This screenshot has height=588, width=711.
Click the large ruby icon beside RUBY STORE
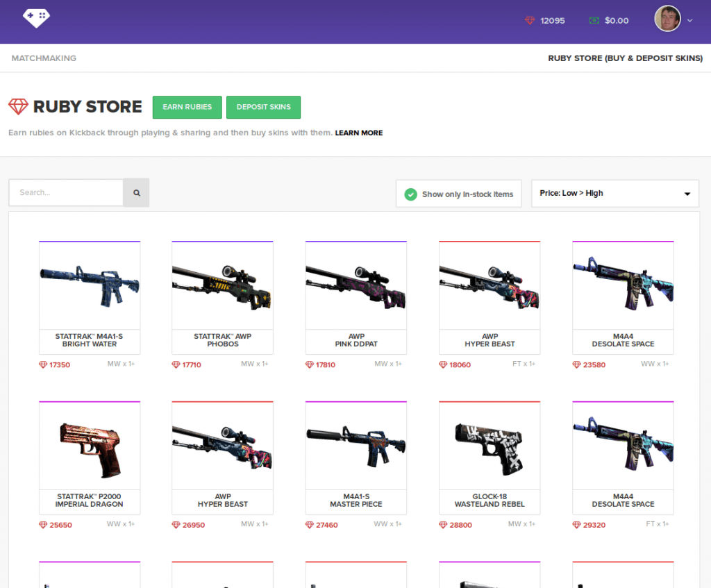pyautogui.click(x=18, y=106)
